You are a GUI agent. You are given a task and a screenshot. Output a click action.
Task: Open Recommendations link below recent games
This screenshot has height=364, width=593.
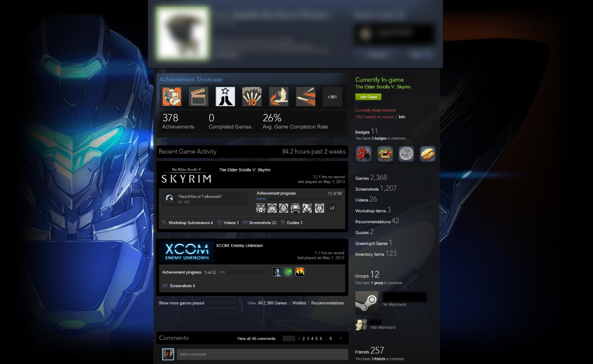[327, 303]
